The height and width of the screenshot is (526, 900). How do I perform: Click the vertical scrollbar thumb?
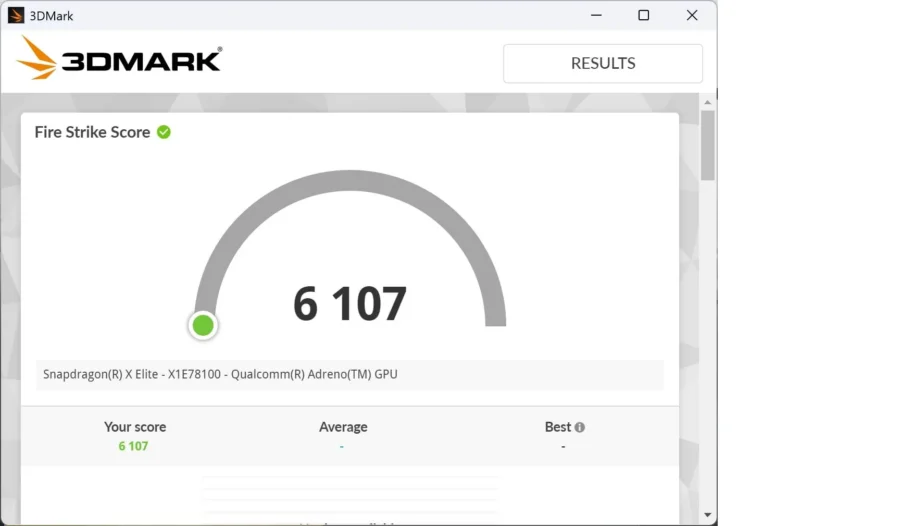click(x=708, y=145)
